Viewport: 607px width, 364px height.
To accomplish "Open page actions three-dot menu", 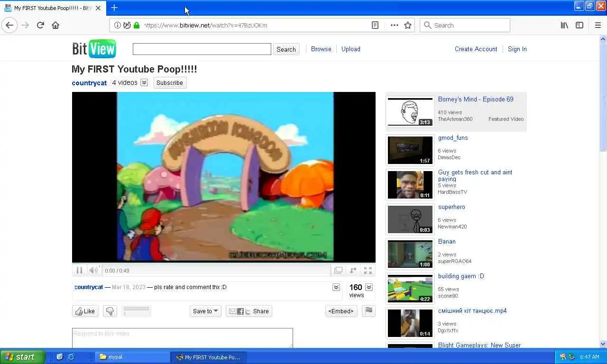I will click(x=395, y=25).
